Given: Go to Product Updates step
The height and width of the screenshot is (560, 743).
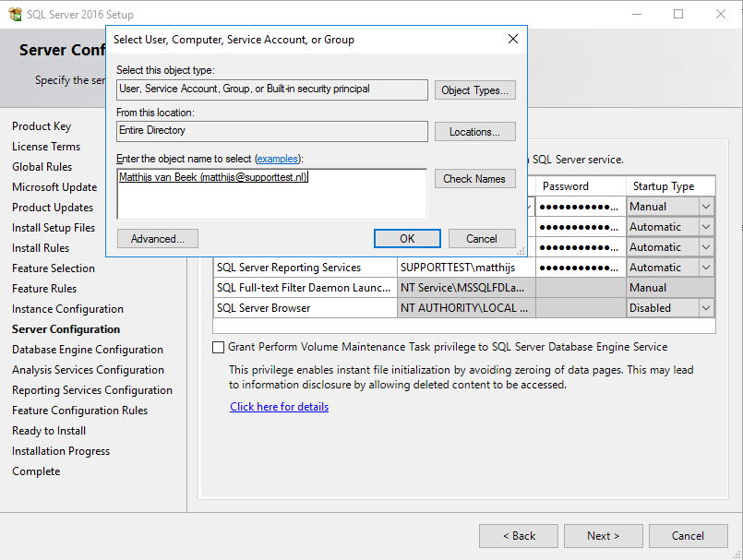Looking at the screenshot, I should (x=53, y=208).
